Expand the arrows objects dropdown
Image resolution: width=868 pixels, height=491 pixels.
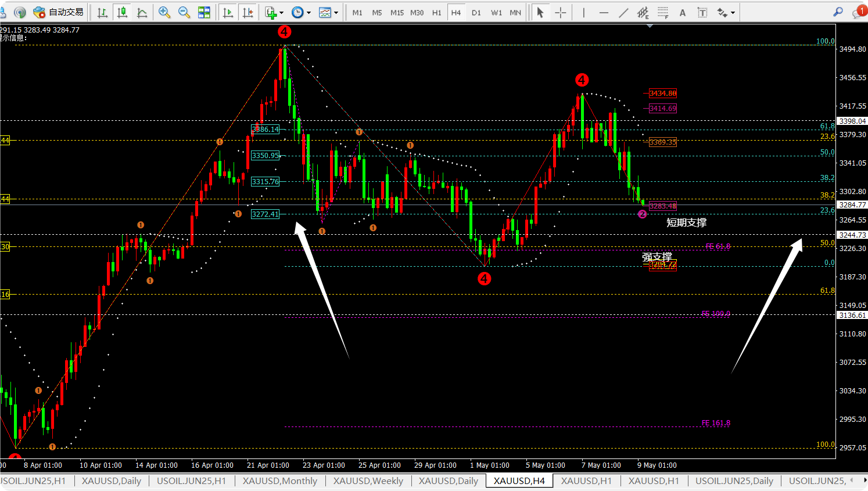pos(726,12)
